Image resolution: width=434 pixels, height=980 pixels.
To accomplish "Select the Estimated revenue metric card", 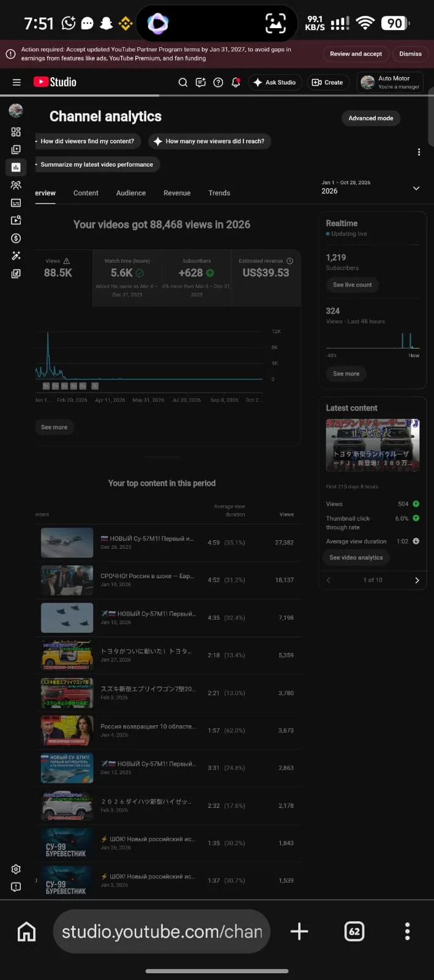I will coord(266,277).
